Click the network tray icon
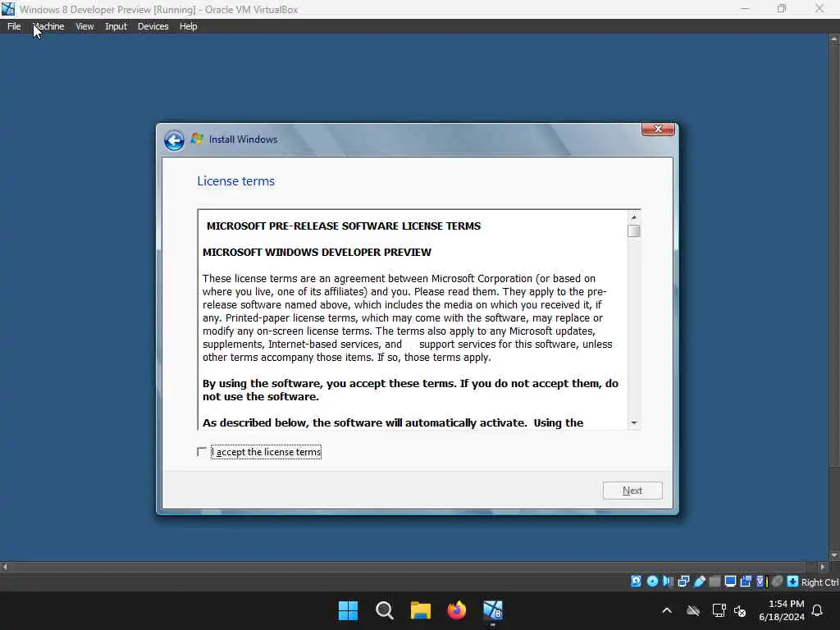Screen dimensions: 840x630 [719, 610]
